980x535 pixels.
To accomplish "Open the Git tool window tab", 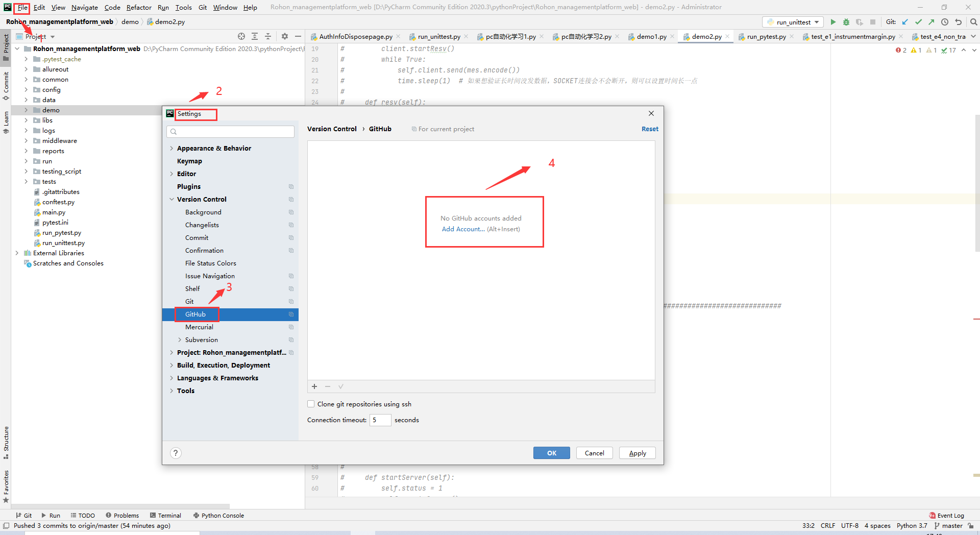I will click(x=24, y=516).
